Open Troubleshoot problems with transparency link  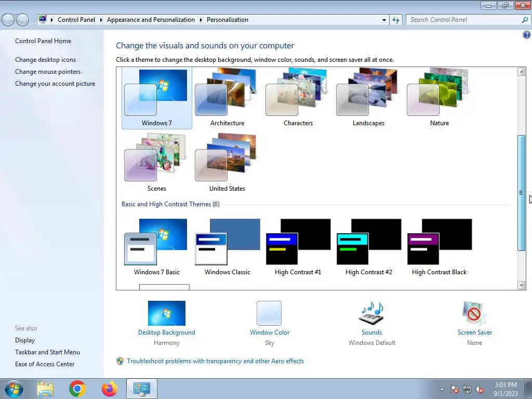(x=215, y=361)
